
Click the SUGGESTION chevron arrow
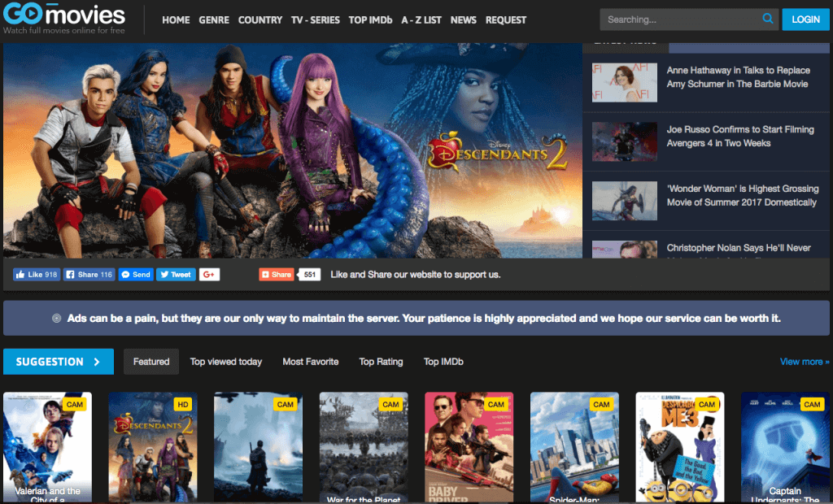[97, 362]
